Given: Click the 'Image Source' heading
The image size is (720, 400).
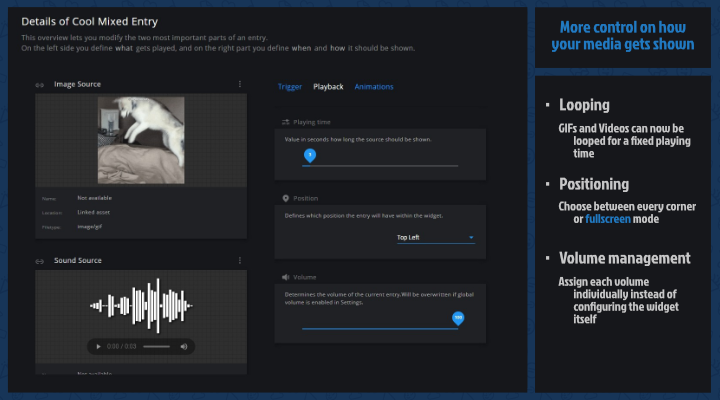Looking at the screenshot, I should (x=77, y=84).
